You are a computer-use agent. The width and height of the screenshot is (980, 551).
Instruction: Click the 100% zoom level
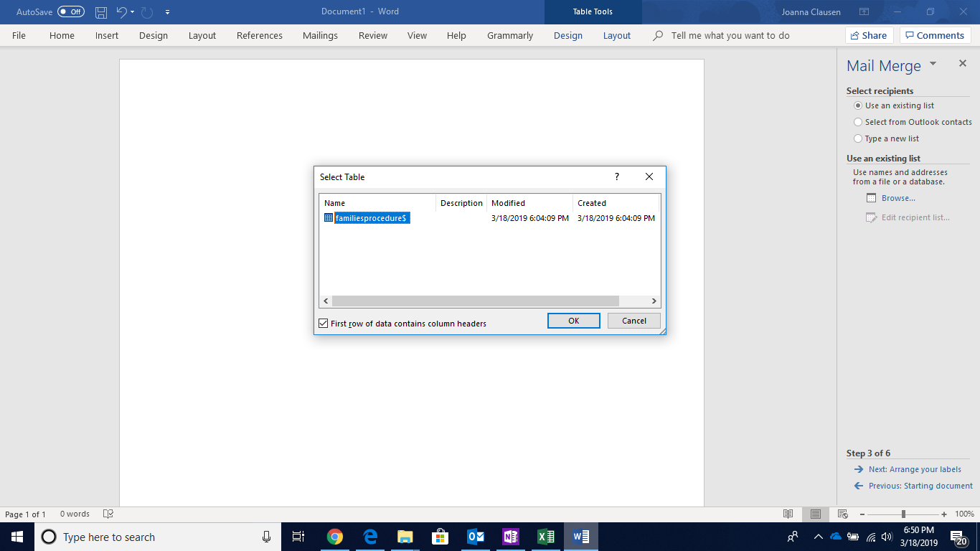click(964, 514)
